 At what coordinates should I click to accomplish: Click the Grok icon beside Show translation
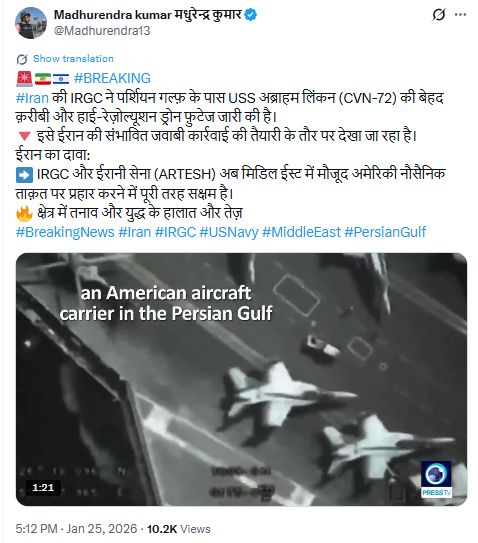point(22,59)
